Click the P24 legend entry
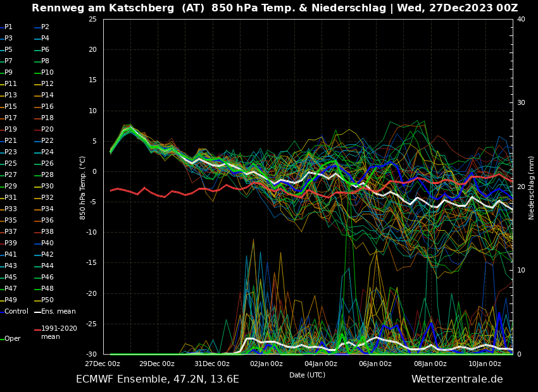The height and width of the screenshot is (392, 538). click(47, 152)
